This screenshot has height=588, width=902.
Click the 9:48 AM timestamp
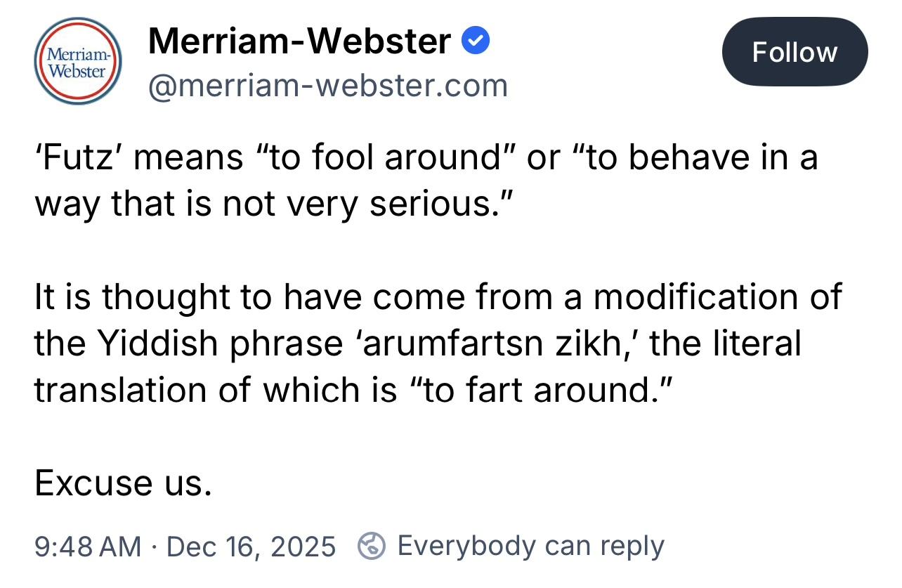tap(88, 547)
